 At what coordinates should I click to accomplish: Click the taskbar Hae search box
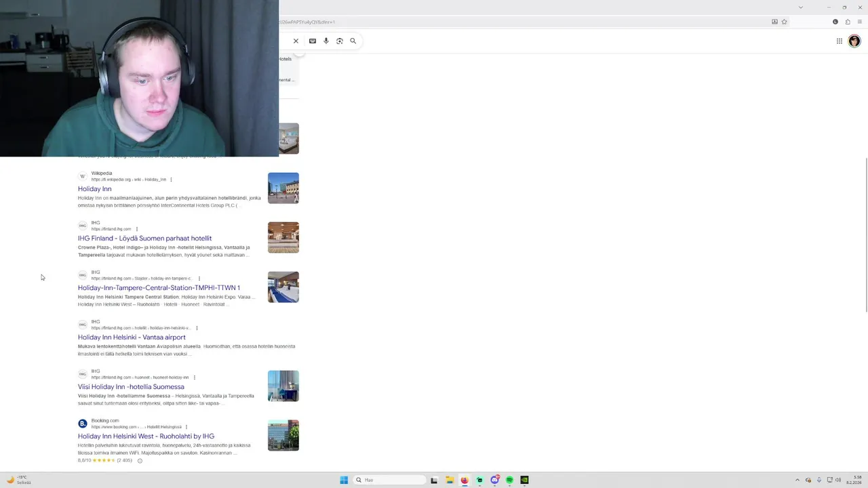pos(390,480)
